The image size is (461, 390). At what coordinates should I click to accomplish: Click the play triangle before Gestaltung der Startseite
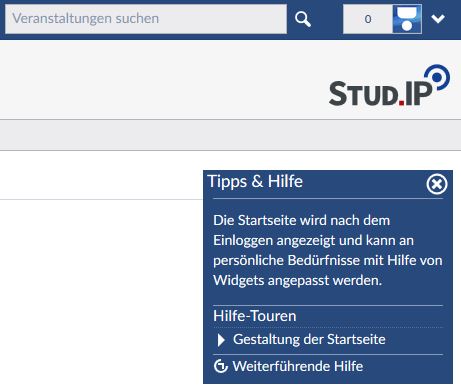point(221,340)
